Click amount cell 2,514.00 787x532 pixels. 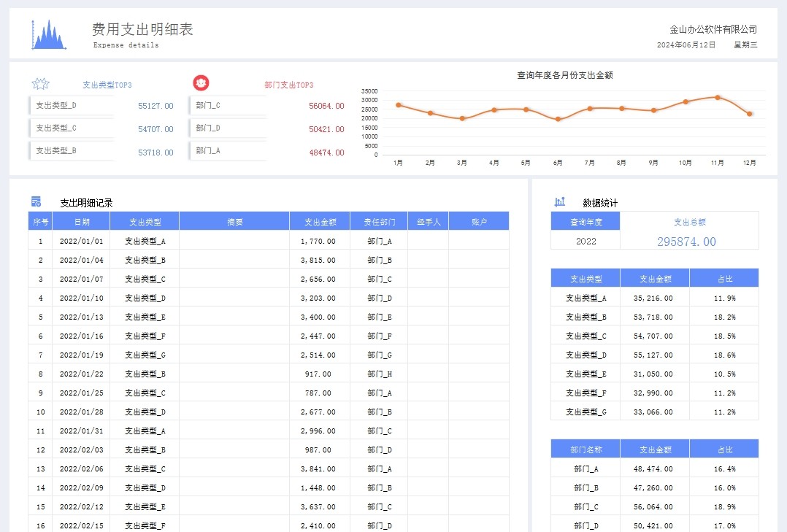[x=320, y=355]
